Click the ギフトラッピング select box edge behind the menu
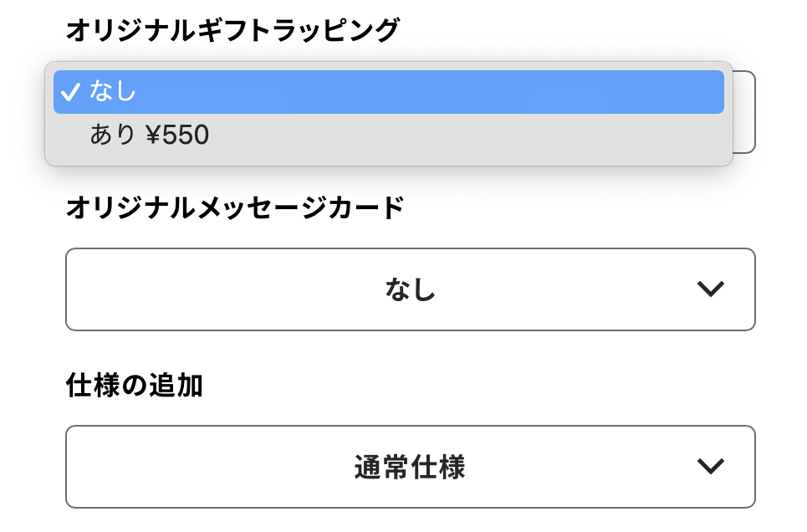807x532 pixels. (x=745, y=112)
